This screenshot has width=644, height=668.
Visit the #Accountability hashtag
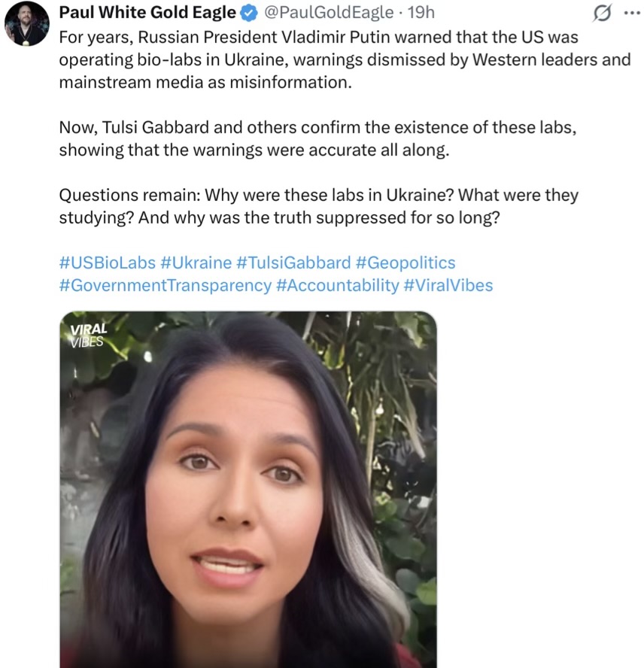point(337,285)
